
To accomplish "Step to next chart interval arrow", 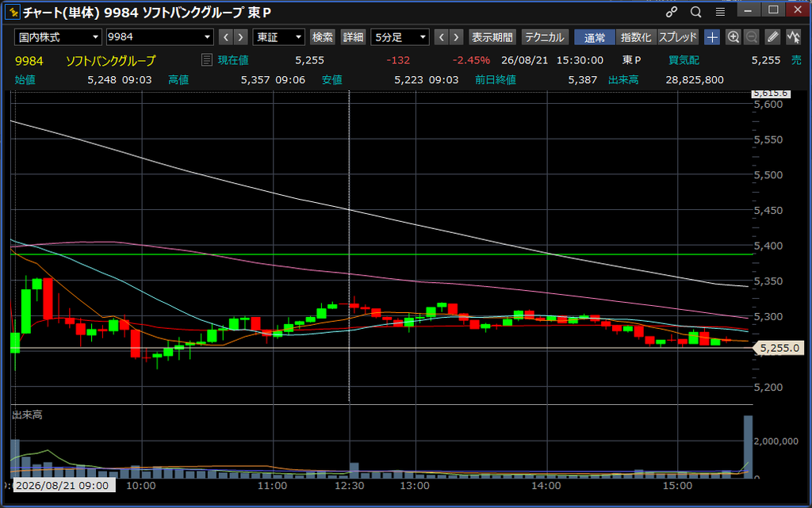I will point(456,37).
